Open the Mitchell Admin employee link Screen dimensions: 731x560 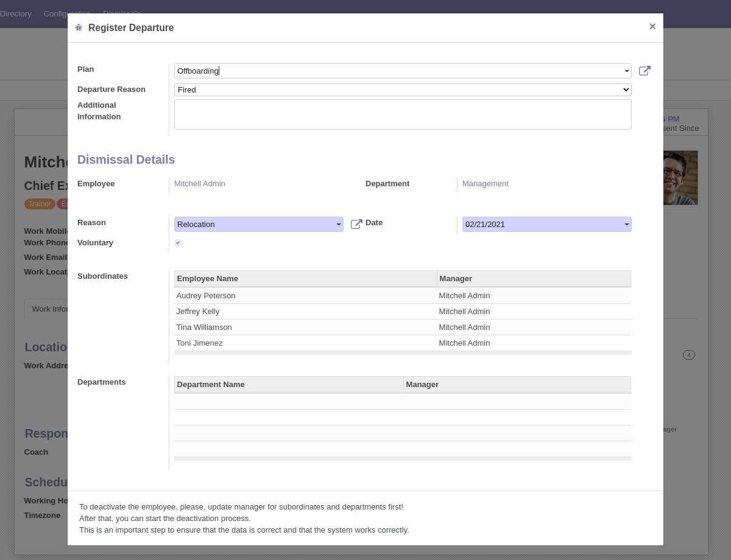(x=200, y=184)
